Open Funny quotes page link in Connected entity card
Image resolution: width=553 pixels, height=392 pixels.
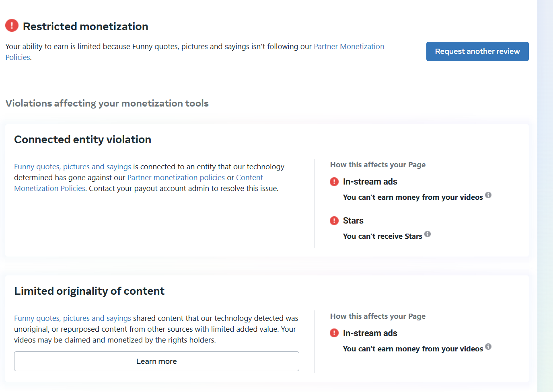pos(72,167)
